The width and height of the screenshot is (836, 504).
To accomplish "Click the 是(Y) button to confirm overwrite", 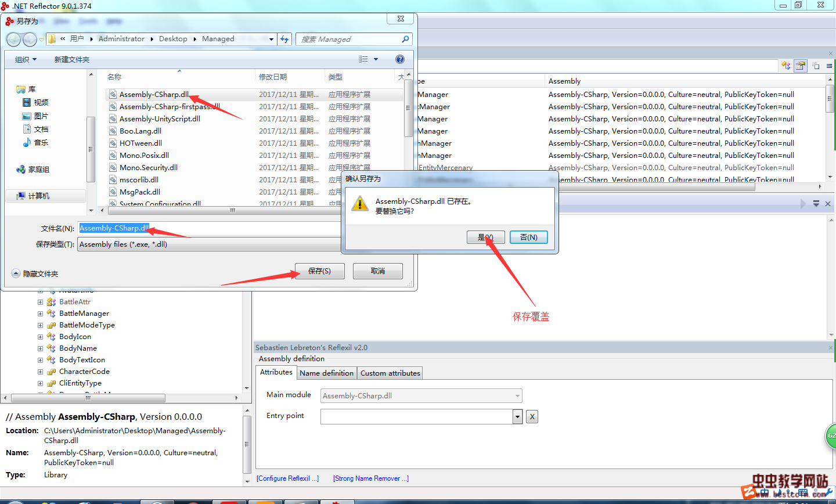I will point(485,237).
